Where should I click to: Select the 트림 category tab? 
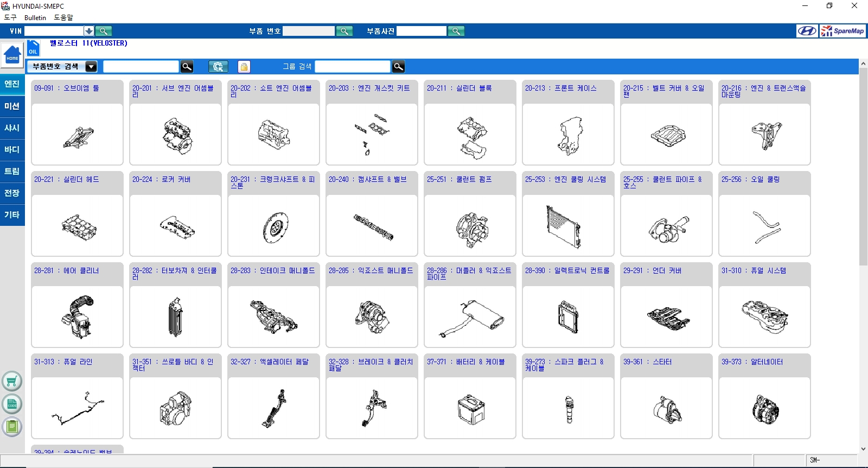[12, 172]
